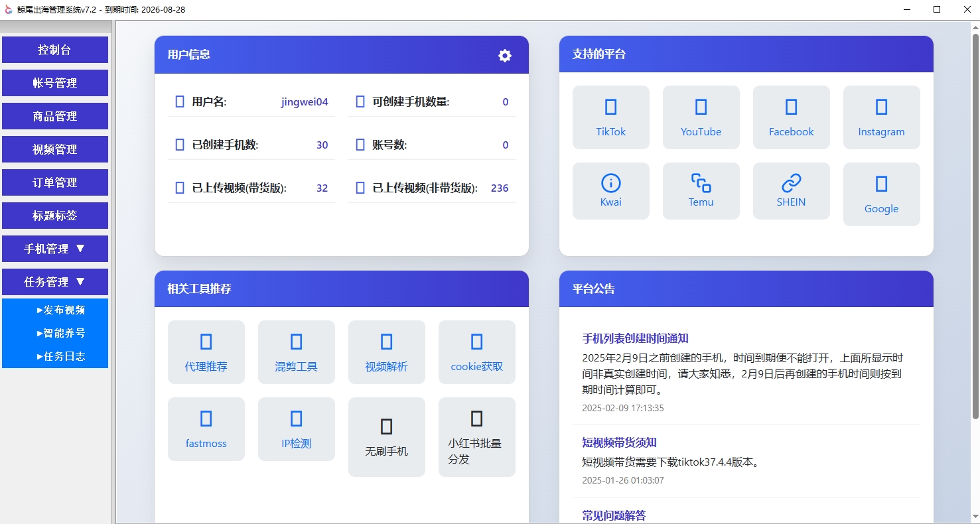Image resolution: width=980 pixels, height=524 pixels.
Task: Open the Temu platform icon
Action: [701, 190]
